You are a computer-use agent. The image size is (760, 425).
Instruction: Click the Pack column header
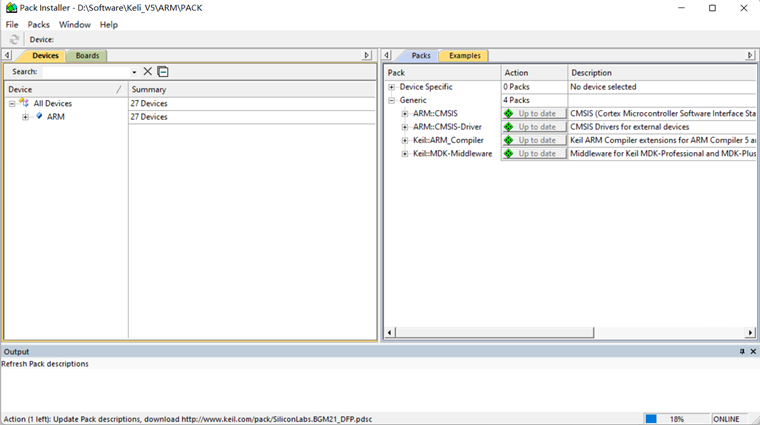coord(443,73)
